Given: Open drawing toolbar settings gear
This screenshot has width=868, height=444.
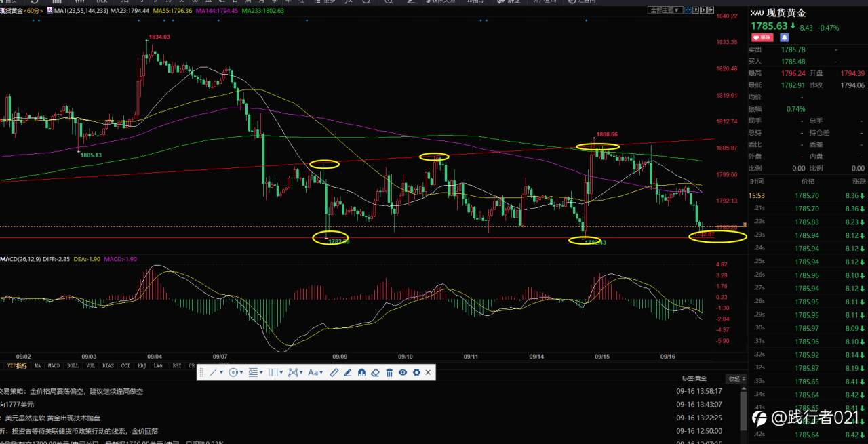Looking at the screenshot, I should (416, 372).
